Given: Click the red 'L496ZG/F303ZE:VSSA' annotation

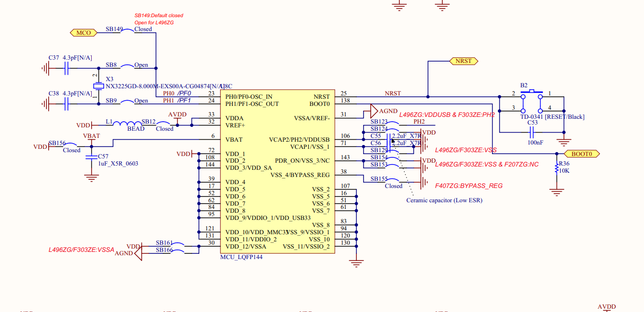Looking at the screenshot, I should click(x=81, y=250).
